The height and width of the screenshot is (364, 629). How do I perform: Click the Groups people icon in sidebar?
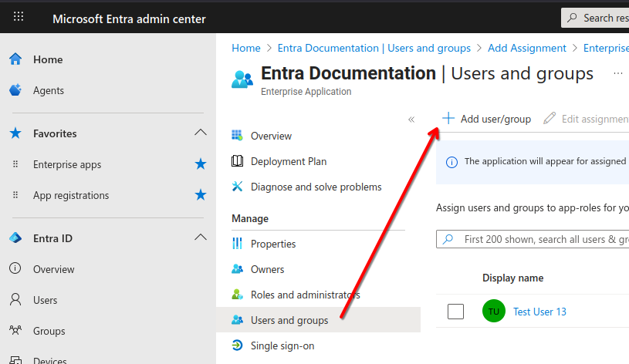click(15, 330)
